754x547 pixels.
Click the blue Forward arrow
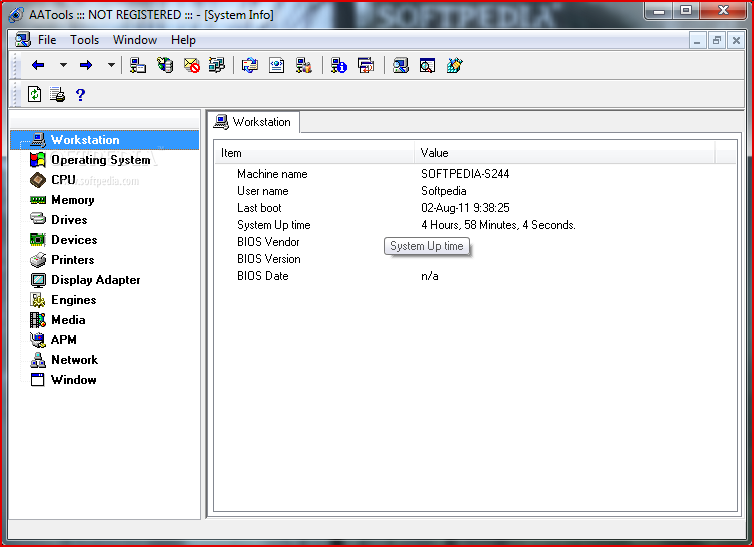point(86,65)
